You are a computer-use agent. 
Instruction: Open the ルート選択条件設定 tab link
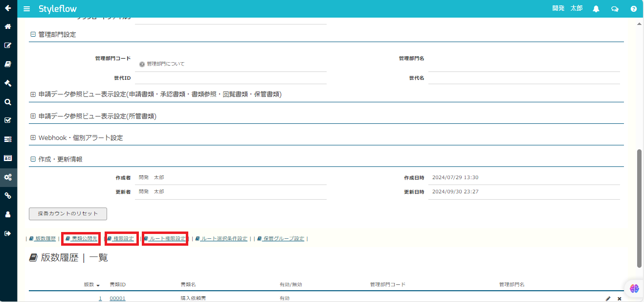222,239
